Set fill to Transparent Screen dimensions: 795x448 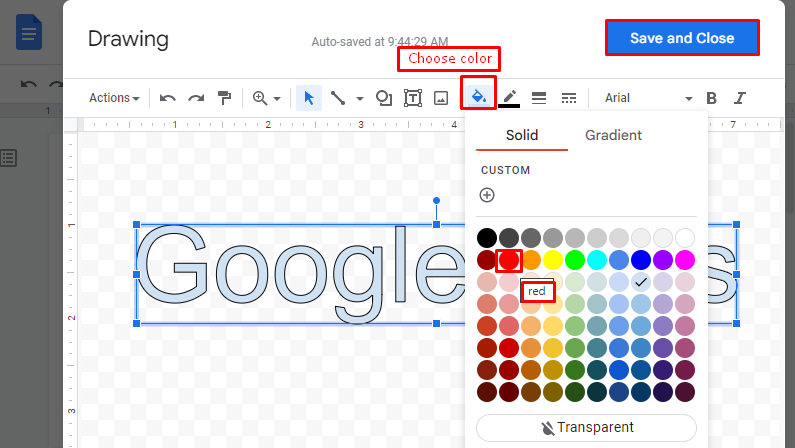586,428
